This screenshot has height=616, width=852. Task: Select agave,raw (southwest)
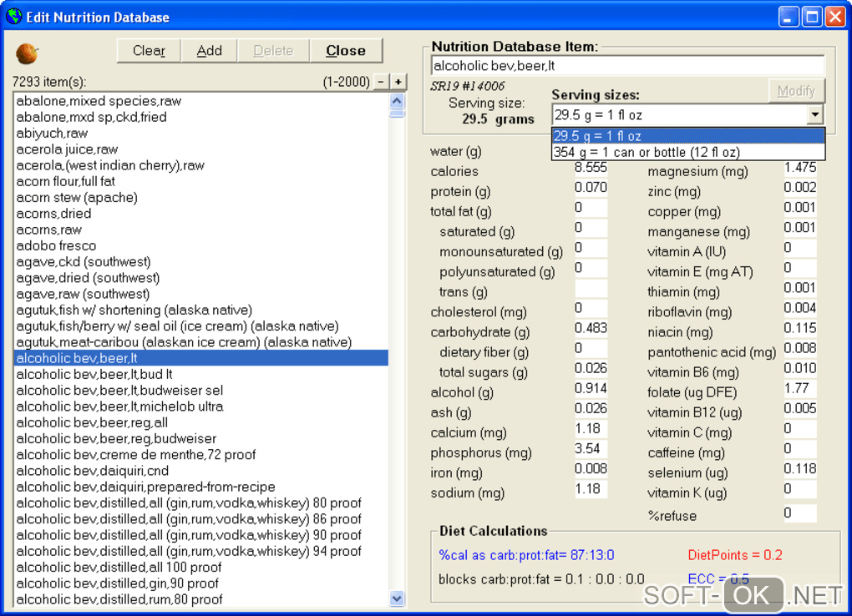200,294
